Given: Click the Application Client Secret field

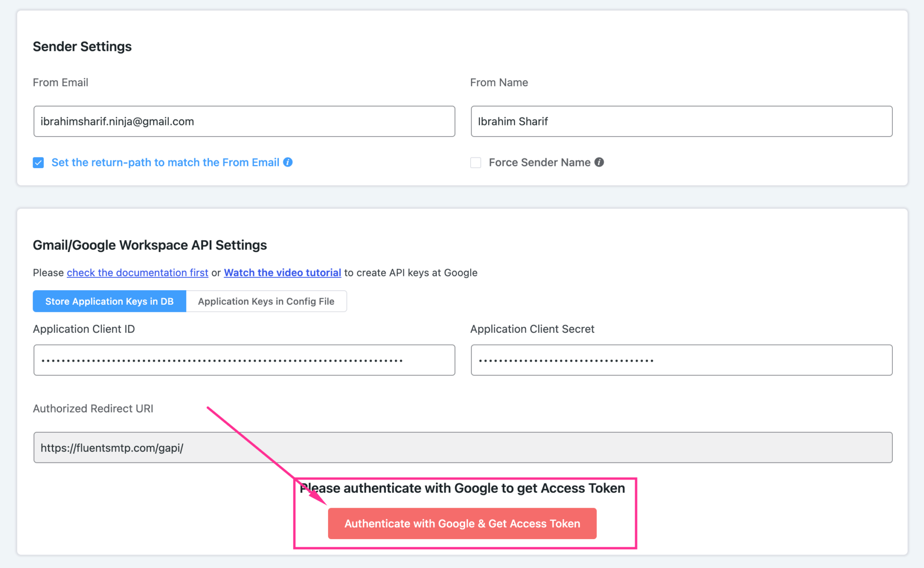Looking at the screenshot, I should [681, 360].
